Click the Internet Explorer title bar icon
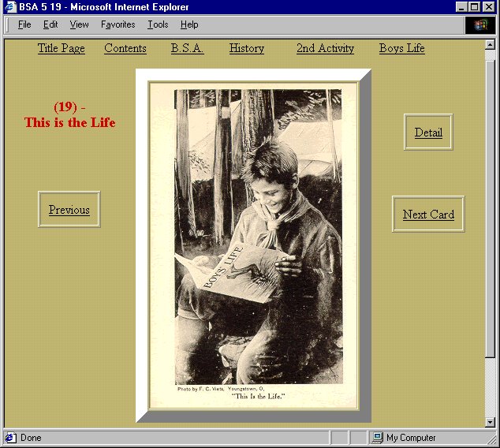The height and width of the screenshot is (448, 500). click(x=10, y=6)
